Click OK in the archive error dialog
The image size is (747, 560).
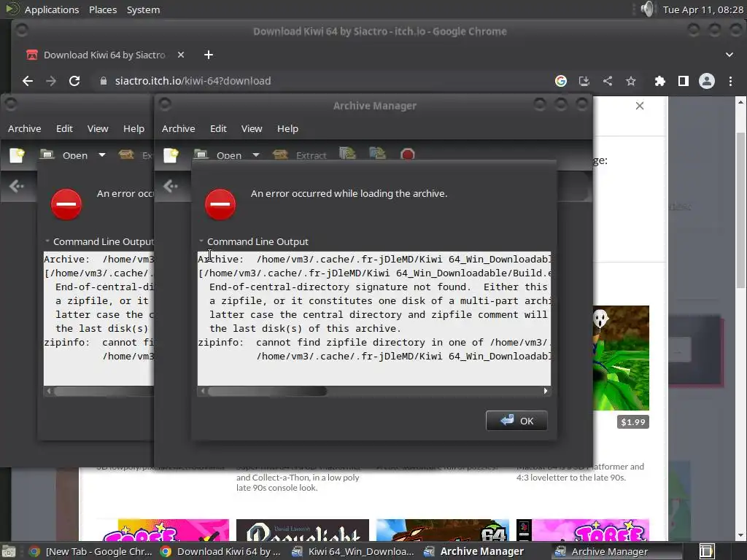(x=516, y=421)
